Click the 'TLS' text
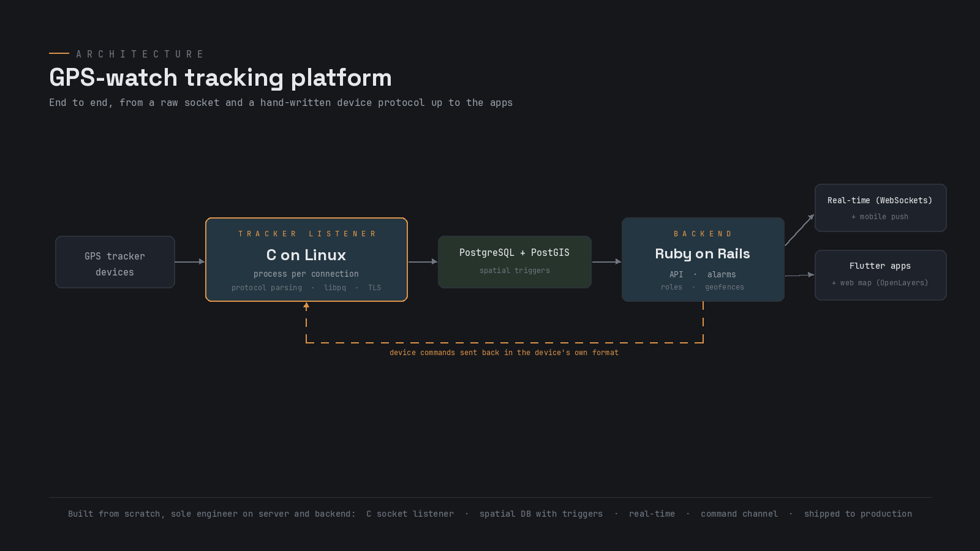Screen dimensions: 980x551 (374, 287)
